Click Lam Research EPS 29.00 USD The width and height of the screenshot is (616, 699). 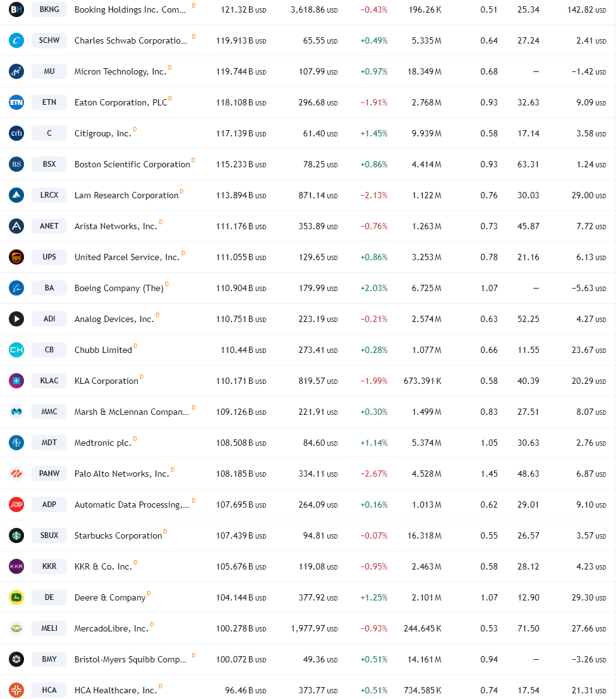[x=589, y=195]
